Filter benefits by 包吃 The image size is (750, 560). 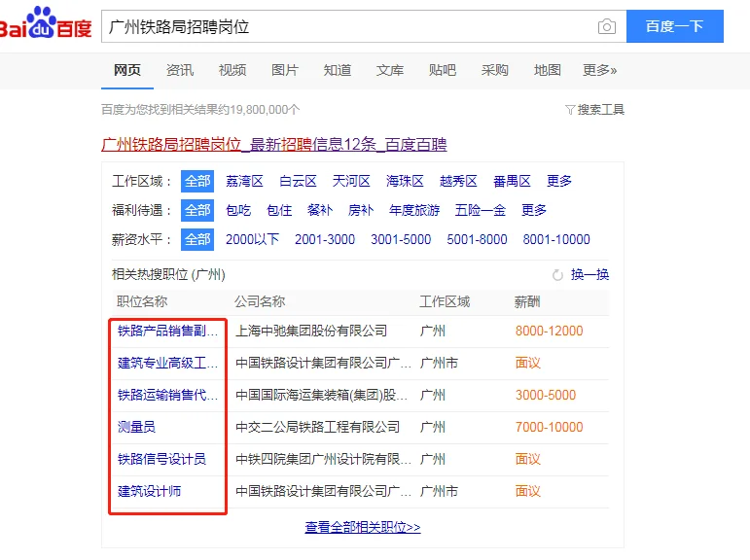pyautogui.click(x=238, y=210)
